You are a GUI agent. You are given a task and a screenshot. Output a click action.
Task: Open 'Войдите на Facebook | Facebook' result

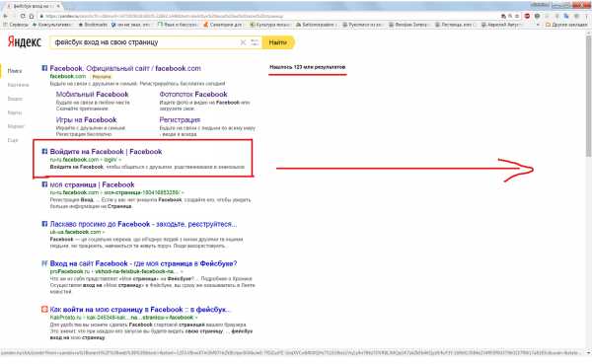[x=107, y=151]
